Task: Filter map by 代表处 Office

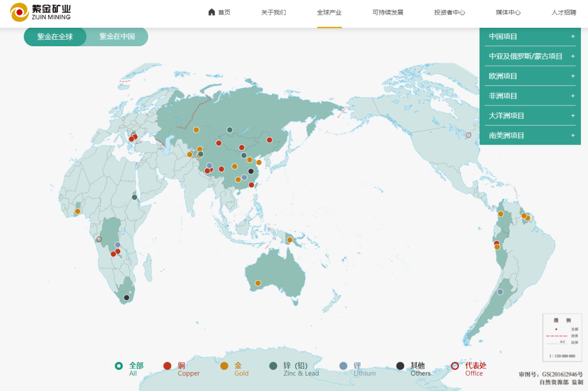Action: coord(468,369)
